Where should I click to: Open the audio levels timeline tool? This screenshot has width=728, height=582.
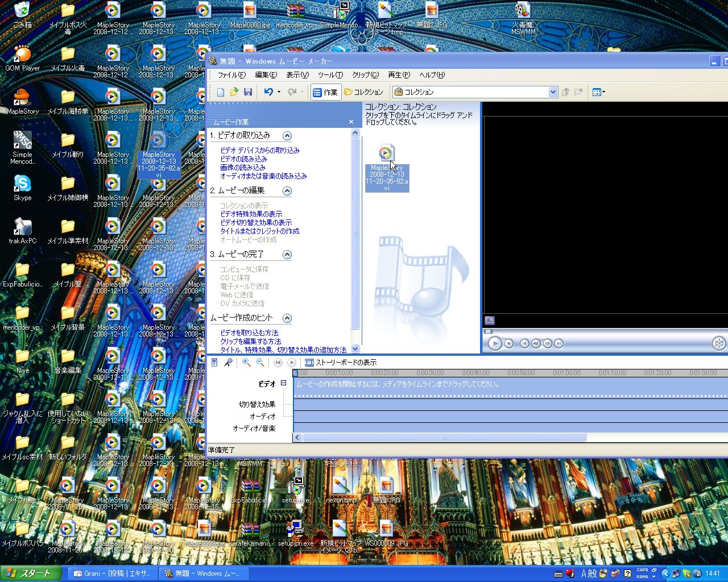[214, 363]
